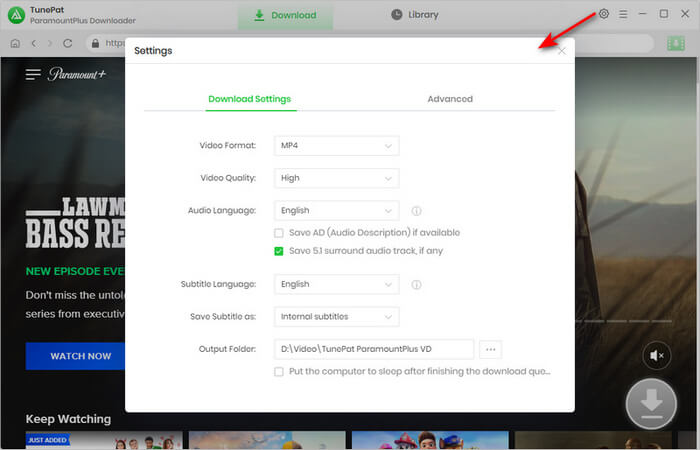This screenshot has height=450, width=700.
Task: Click the Paramount+ logo
Action: pos(77,74)
